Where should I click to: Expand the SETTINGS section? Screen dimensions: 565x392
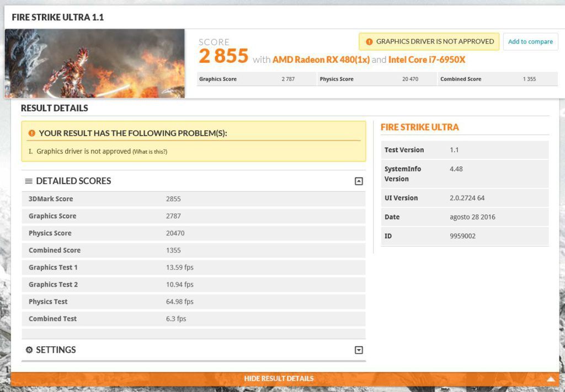click(359, 350)
